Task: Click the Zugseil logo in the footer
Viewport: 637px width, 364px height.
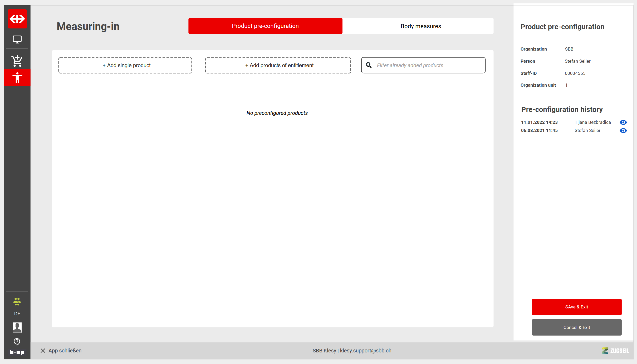Action: (615, 351)
